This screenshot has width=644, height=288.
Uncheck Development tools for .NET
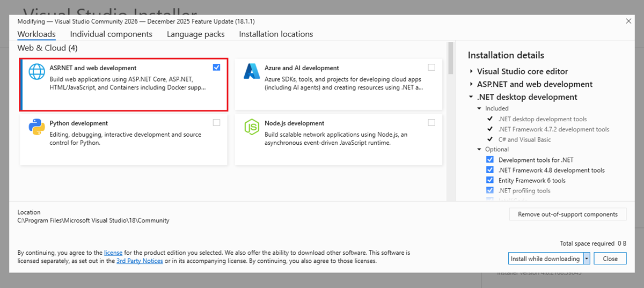click(x=489, y=160)
